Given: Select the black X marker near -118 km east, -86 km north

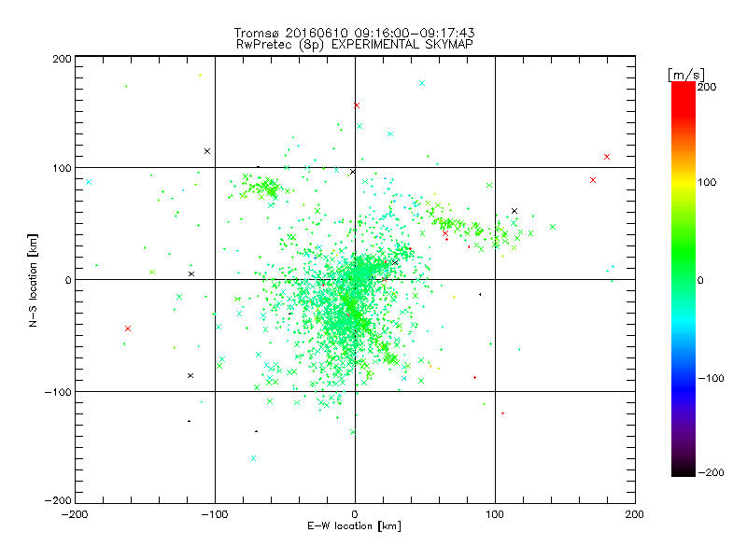Looking at the screenshot, I should (190, 376).
